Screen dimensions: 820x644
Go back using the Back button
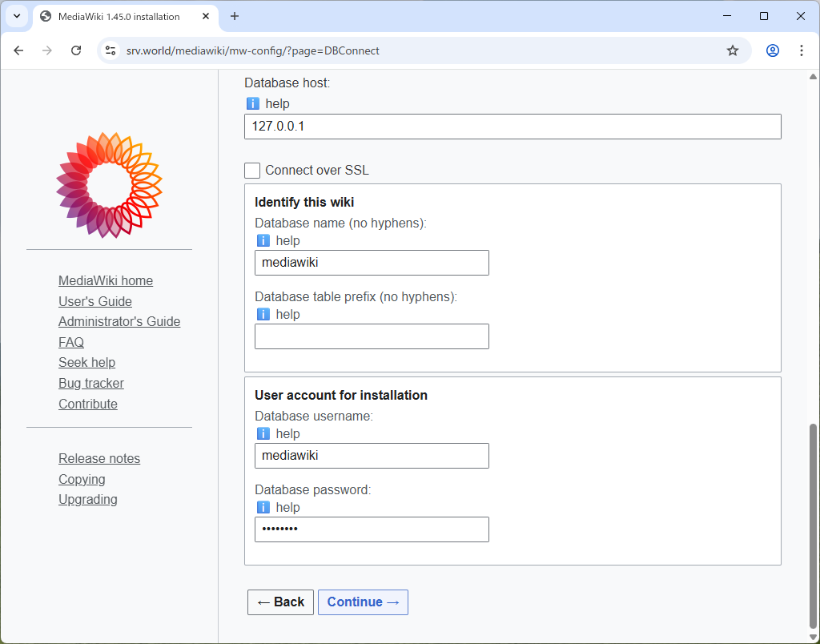[x=280, y=602]
